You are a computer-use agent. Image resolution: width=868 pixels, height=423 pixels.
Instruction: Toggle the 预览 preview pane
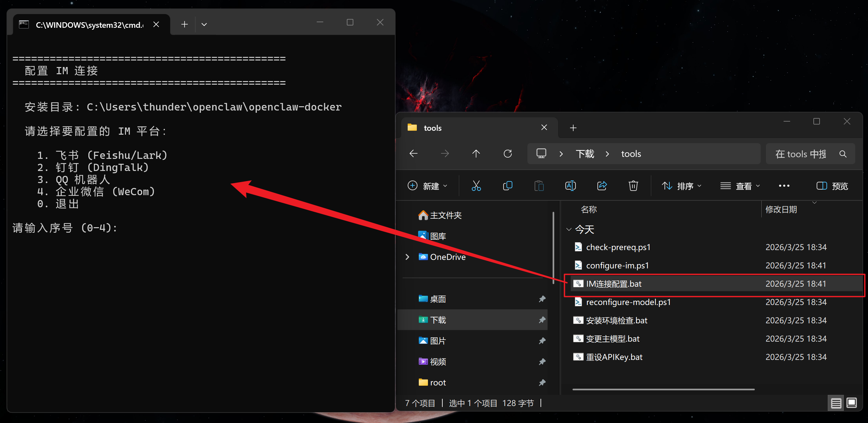[832, 186]
